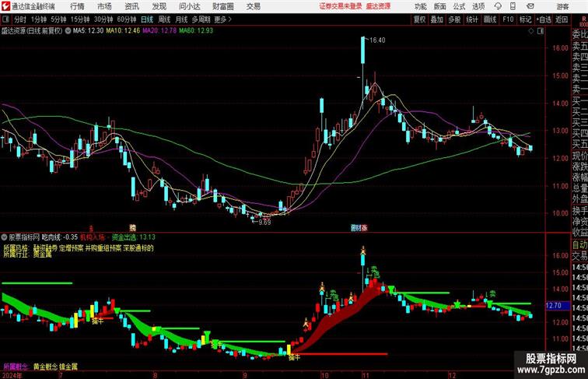Click the MA20: 12.78 value

point(159,31)
